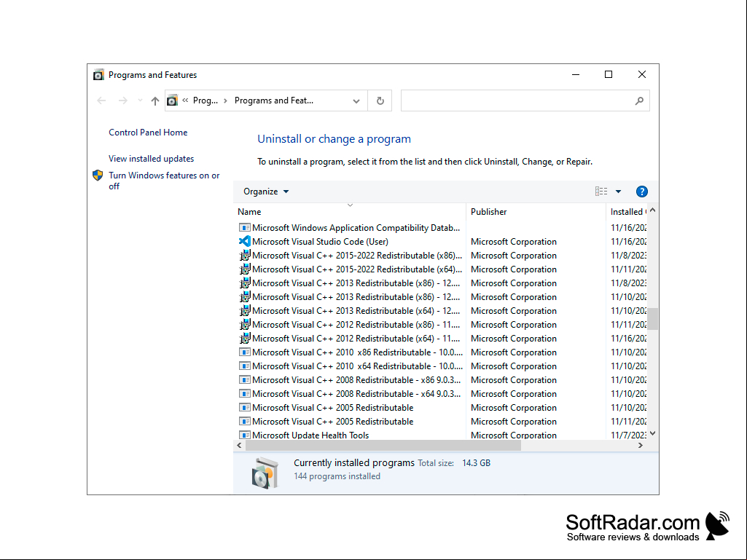
Task: Open Control Panel Home
Action: pyautogui.click(x=148, y=133)
